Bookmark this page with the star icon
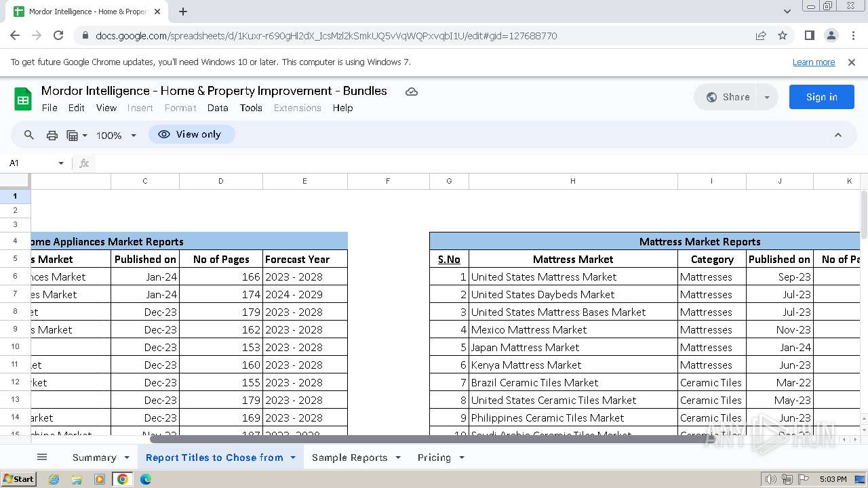 tap(783, 36)
